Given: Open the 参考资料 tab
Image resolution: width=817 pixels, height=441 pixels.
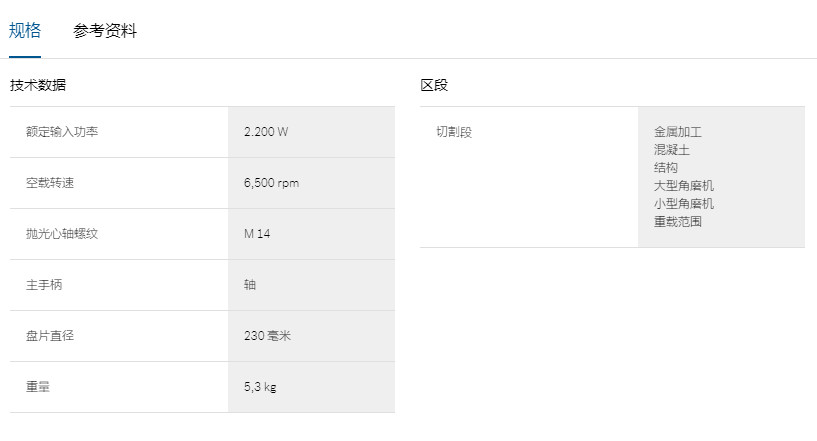Looking at the screenshot, I should (105, 30).
